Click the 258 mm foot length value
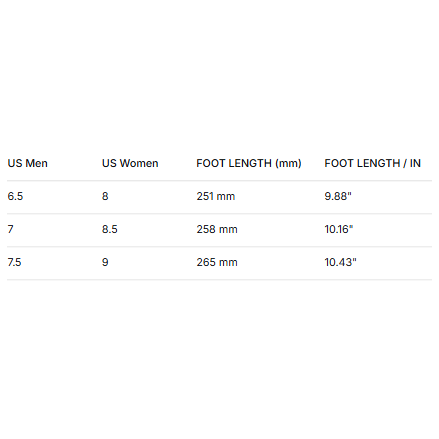 click(x=217, y=229)
